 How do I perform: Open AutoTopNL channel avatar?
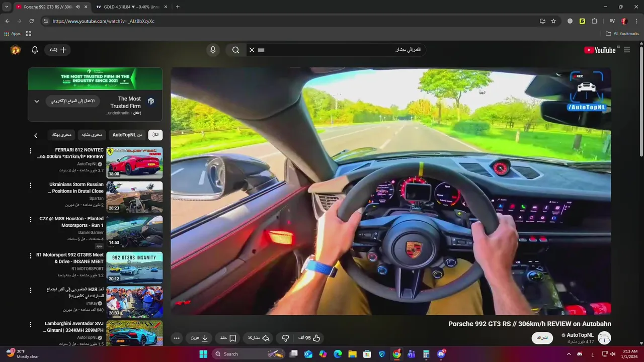[x=604, y=338]
